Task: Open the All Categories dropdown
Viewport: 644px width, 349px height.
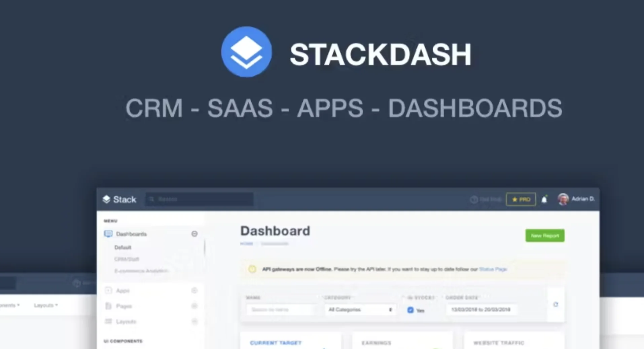Action: point(360,310)
